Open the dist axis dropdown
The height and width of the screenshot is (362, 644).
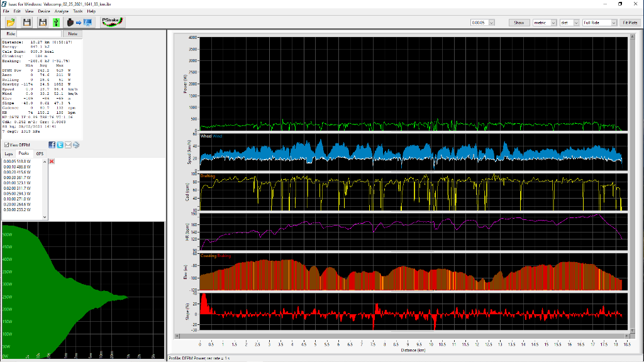click(575, 23)
